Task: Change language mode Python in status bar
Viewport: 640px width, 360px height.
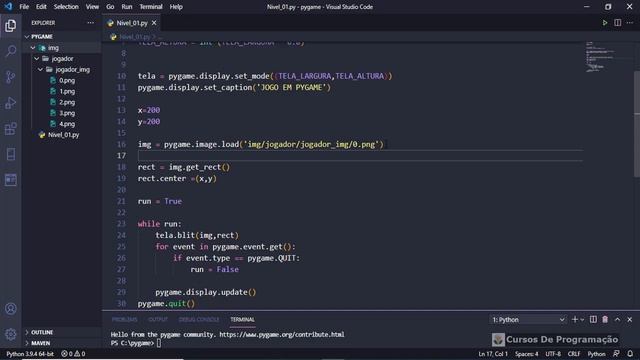Action: [596, 353]
